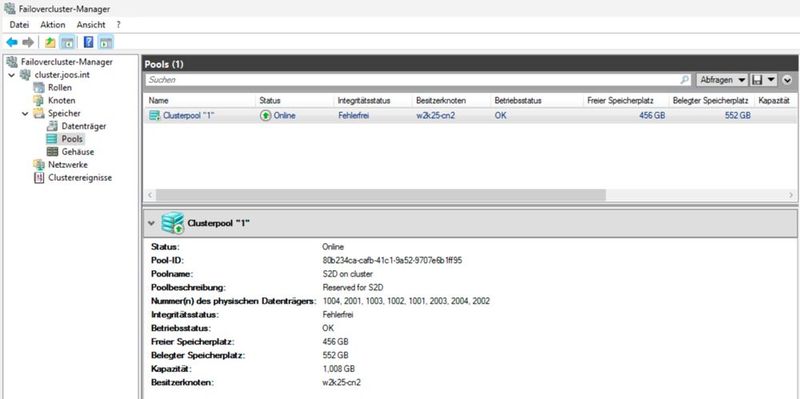Sort by the Name column header
Viewport: 800px width, 399px height.
click(199, 101)
